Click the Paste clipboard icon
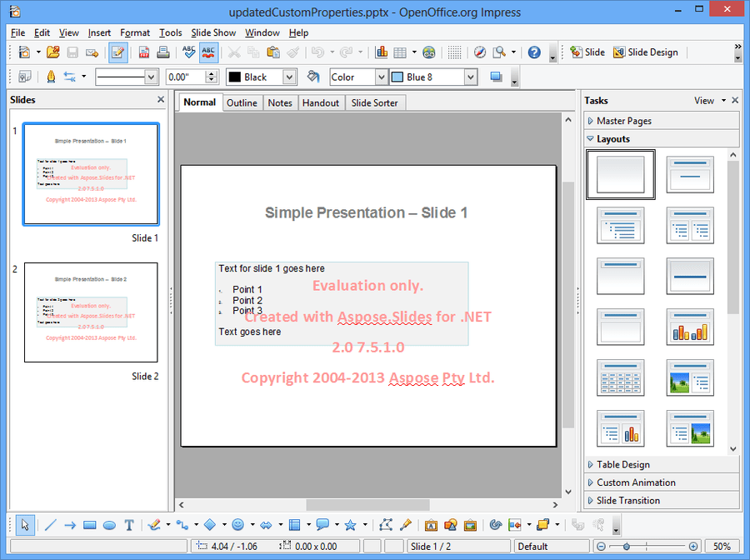This screenshot has height=560, width=750. (273, 52)
